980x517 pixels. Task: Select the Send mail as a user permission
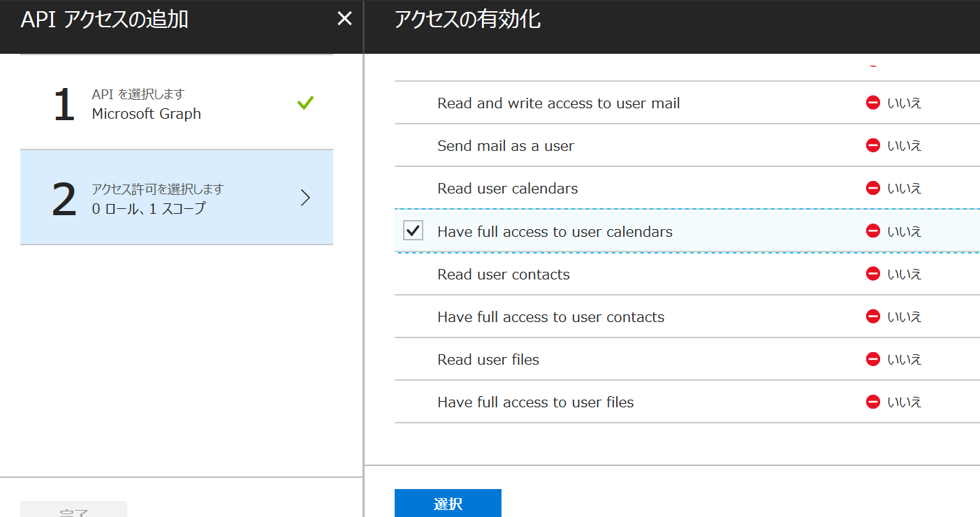coord(506,146)
